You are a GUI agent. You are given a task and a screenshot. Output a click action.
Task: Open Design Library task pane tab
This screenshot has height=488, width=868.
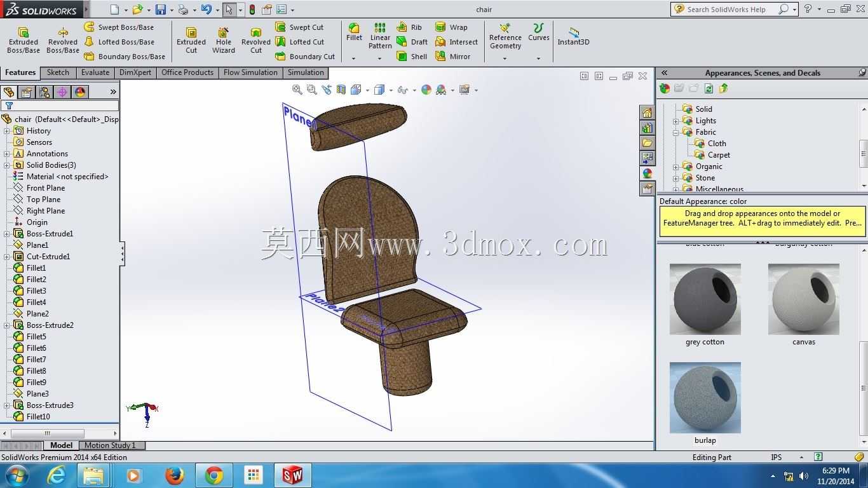pyautogui.click(x=647, y=128)
